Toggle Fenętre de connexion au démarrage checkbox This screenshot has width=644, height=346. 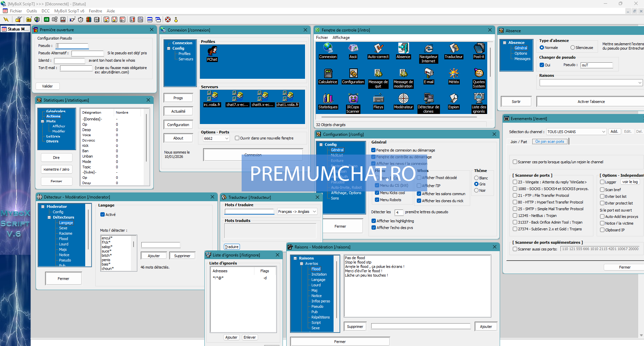pyautogui.click(x=374, y=150)
